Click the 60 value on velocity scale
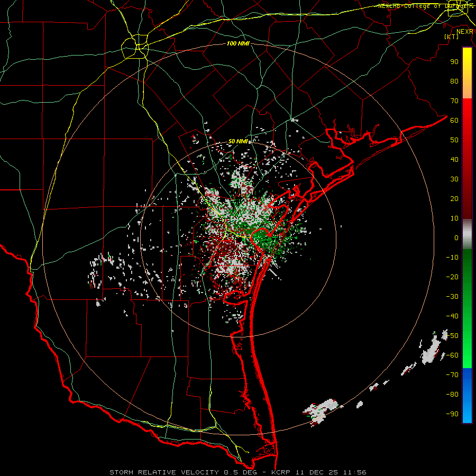Viewport: 476px width, 476px height. (x=454, y=120)
